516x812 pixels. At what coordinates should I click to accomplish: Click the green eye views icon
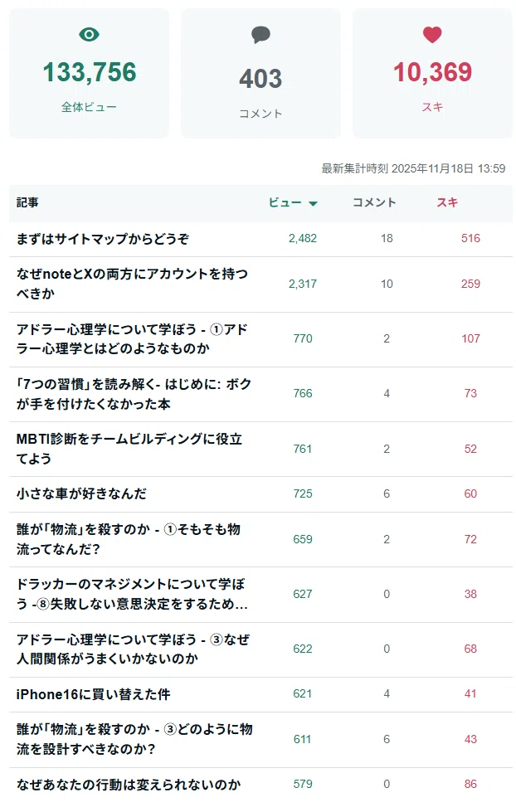[x=89, y=35]
